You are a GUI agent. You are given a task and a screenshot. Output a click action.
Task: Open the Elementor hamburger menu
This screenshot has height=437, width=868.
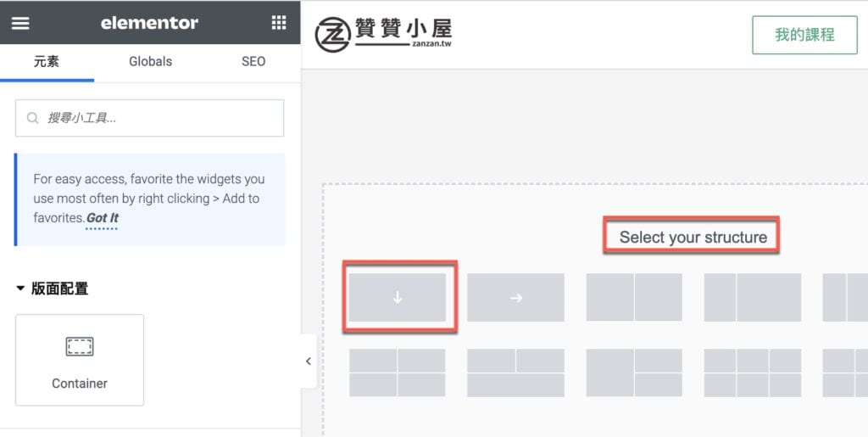[x=20, y=23]
